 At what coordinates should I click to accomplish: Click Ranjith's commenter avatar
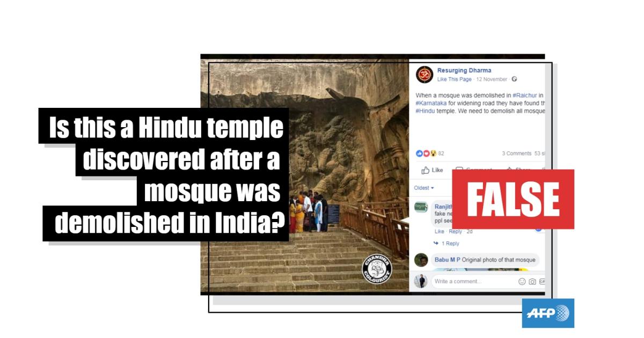(x=422, y=208)
